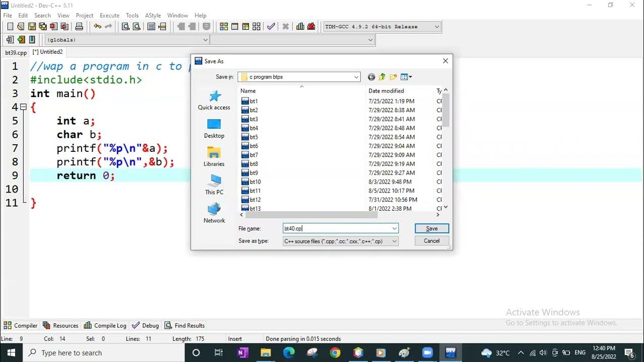Open the Debug bottom tab

145,325
